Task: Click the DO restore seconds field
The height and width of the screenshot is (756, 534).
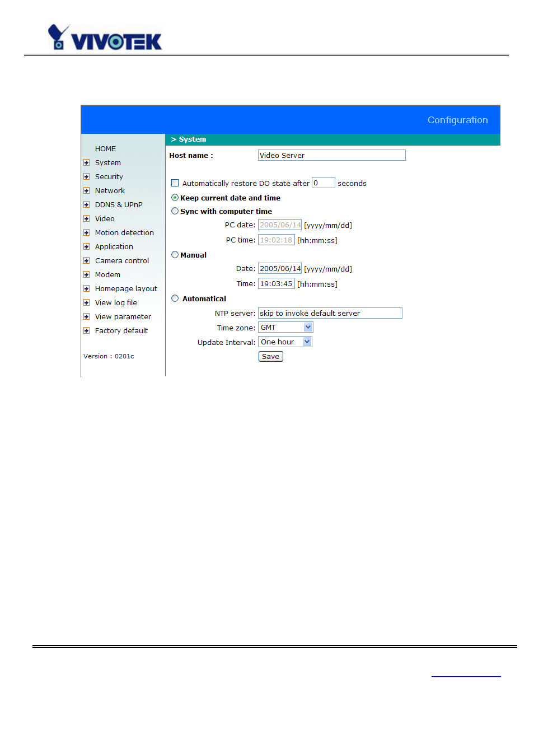Action: (x=324, y=183)
